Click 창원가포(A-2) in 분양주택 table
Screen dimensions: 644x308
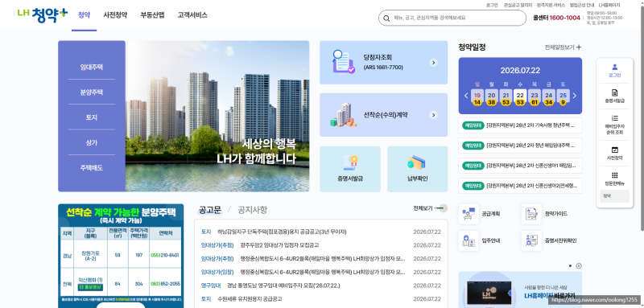pos(90,255)
